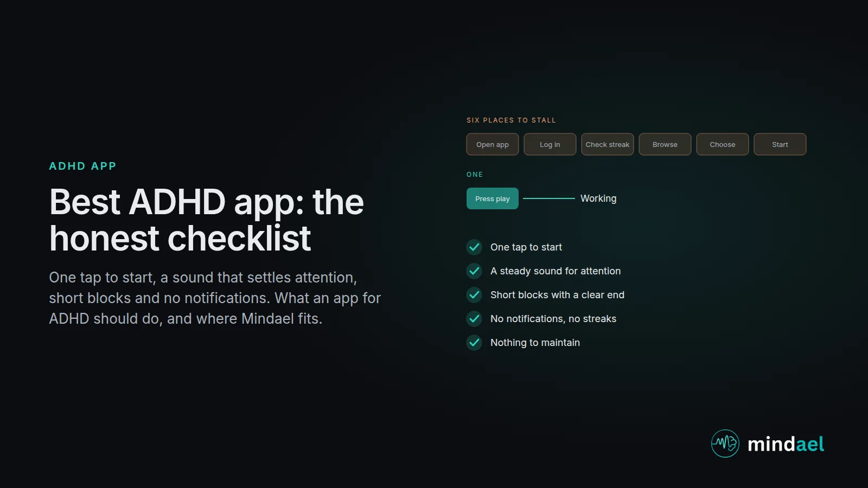The height and width of the screenshot is (488, 868).
Task: Click the One tap to start text
Action: coord(526,247)
